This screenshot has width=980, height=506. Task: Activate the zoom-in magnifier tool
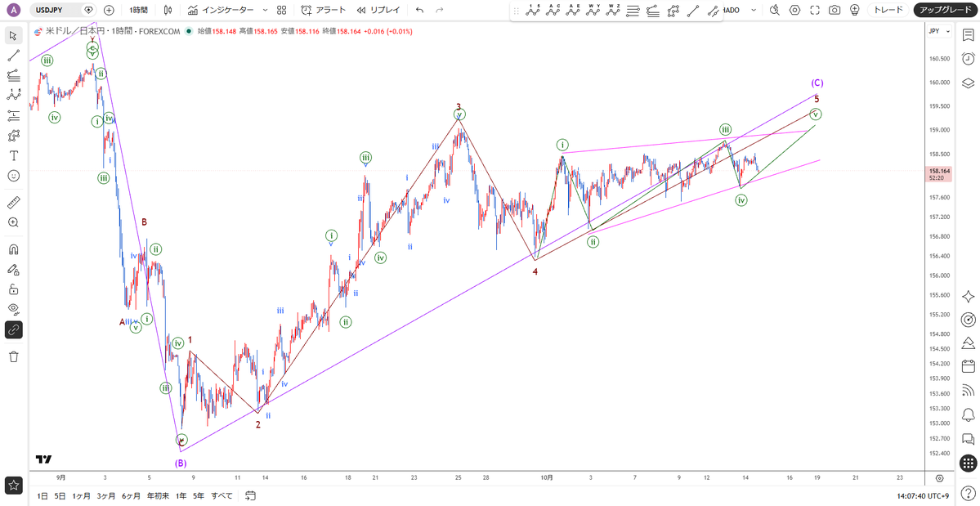tap(13, 222)
